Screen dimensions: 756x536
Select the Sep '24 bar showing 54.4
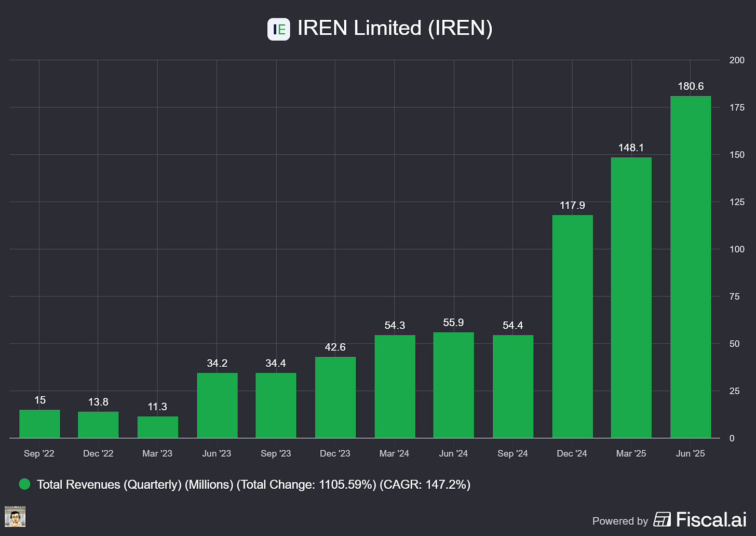tap(512, 386)
